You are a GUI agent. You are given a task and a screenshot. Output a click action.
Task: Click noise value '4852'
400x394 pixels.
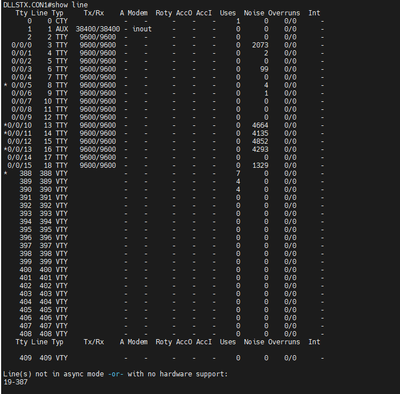tap(260, 141)
